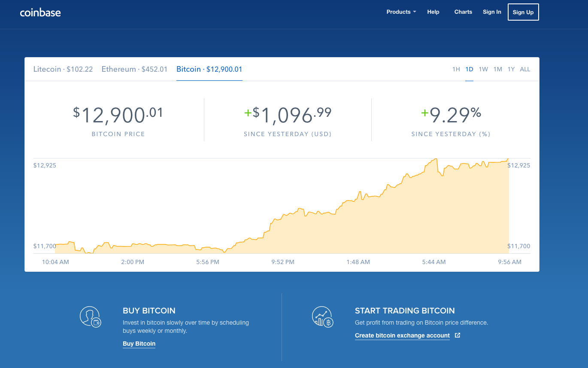This screenshot has width=588, height=368.
Task: Switch to the Ethereum price tab
Action: (134, 69)
